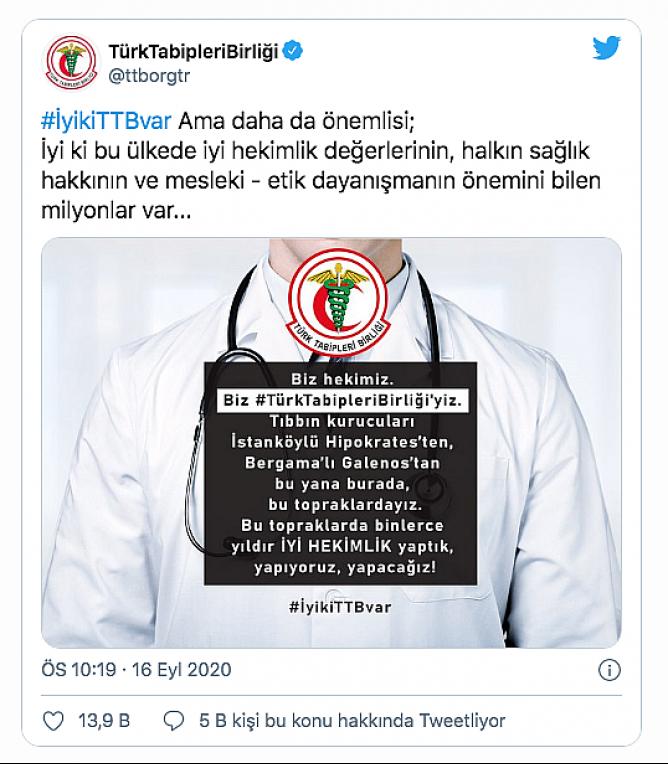Click the Twitter bird logo
The image size is (668, 764).
pos(607,48)
